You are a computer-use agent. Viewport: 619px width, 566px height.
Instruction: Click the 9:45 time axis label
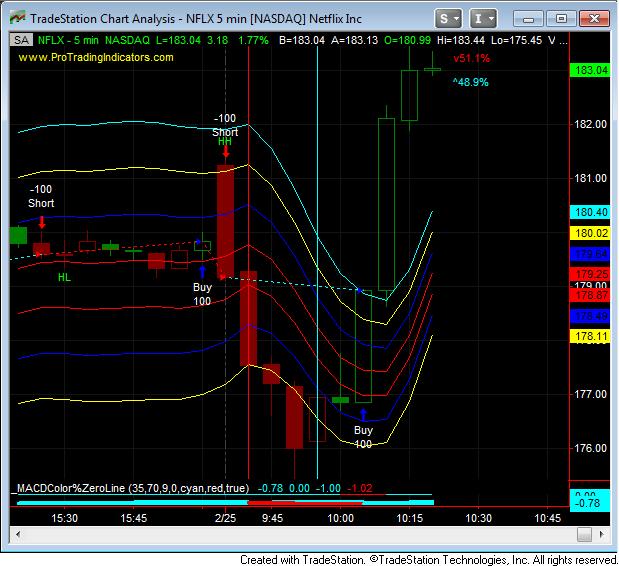click(x=272, y=518)
